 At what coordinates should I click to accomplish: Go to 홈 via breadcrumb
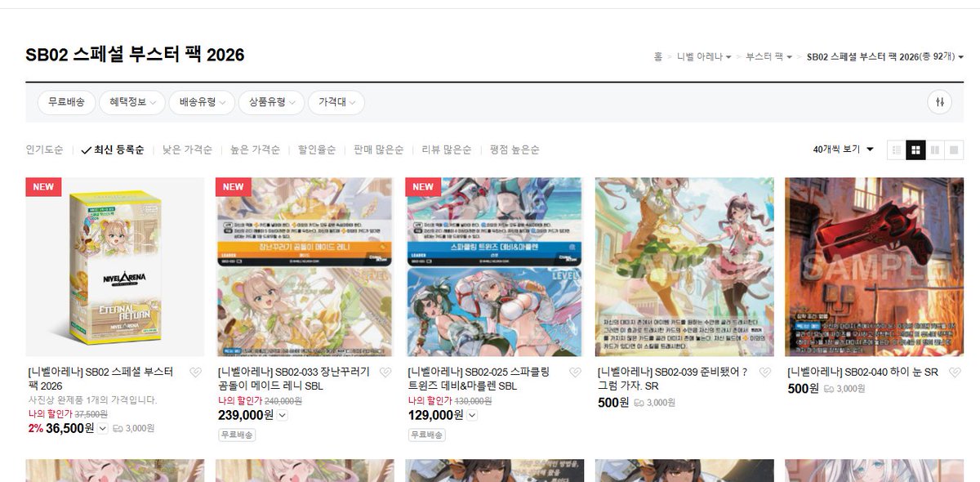tap(657, 56)
